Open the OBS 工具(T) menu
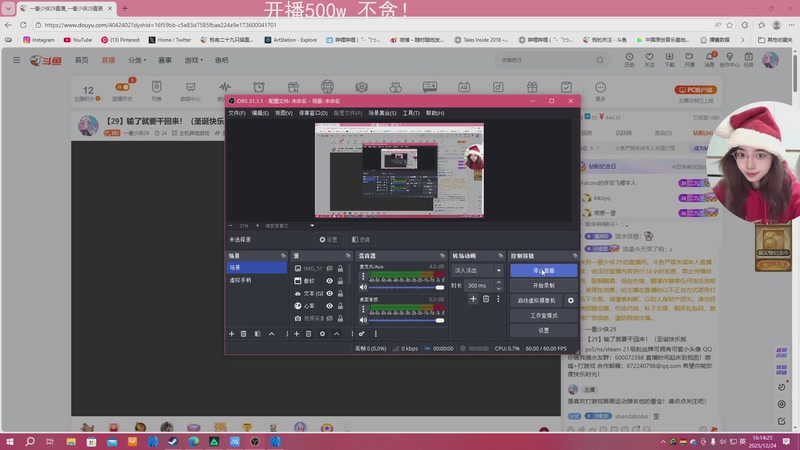800x450 pixels. click(x=411, y=113)
